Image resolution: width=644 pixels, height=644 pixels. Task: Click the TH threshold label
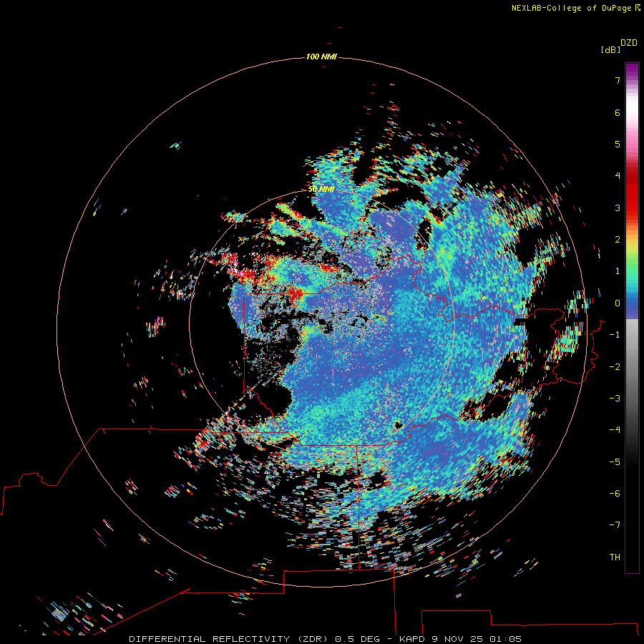coord(615,557)
